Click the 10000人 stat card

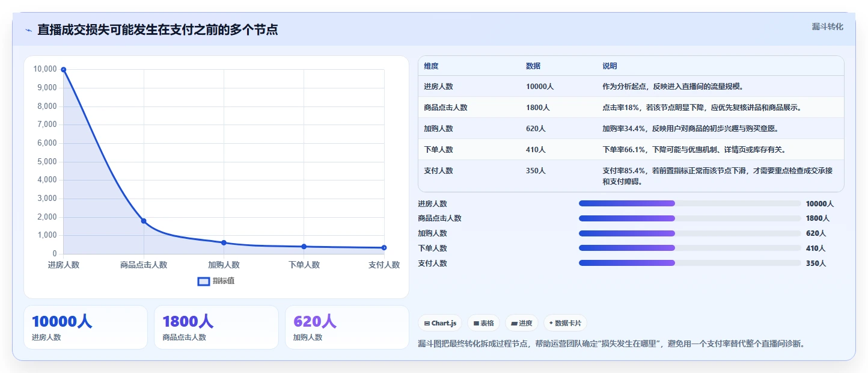click(85, 327)
